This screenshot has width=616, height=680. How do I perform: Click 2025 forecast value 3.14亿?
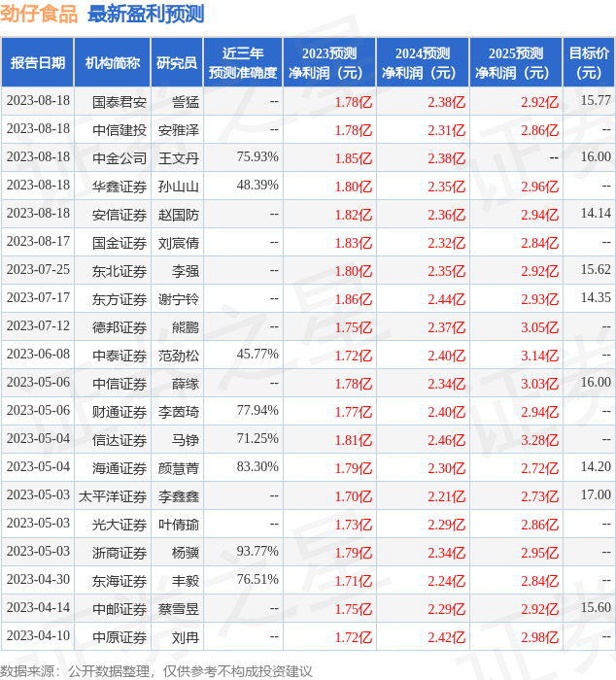click(x=539, y=356)
